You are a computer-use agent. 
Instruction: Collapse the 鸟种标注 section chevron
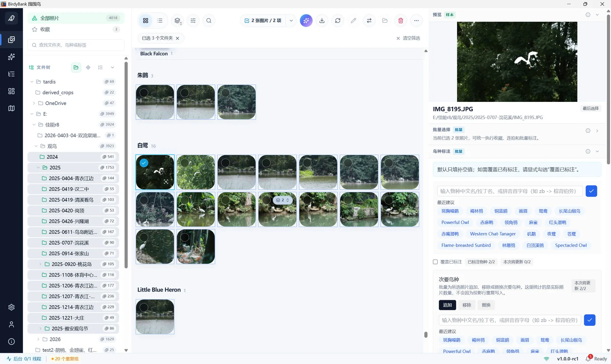tap(597, 151)
